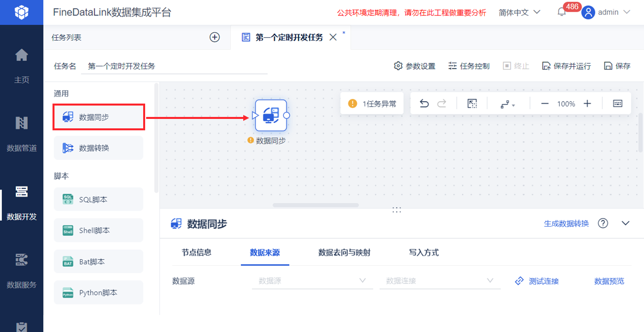Click the node palette vertical scrollbar
Image resolution: width=644 pixels, height=332 pixels.
(157, 138)
